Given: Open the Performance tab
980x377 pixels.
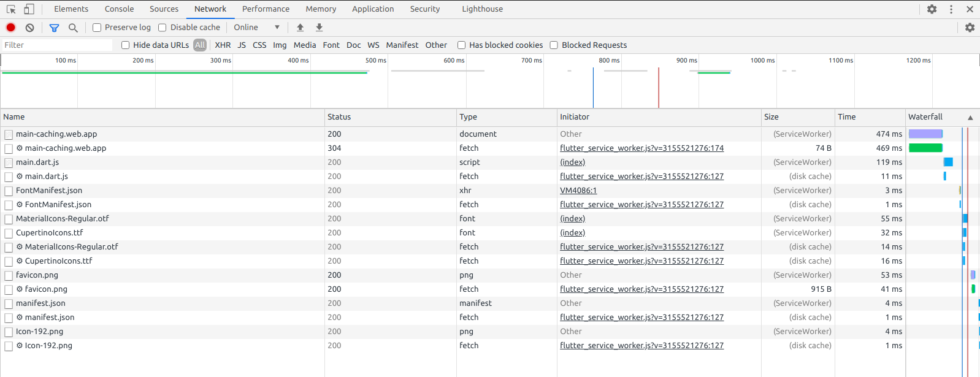Looking at the screenshot, I should click(x=266, y=9).
